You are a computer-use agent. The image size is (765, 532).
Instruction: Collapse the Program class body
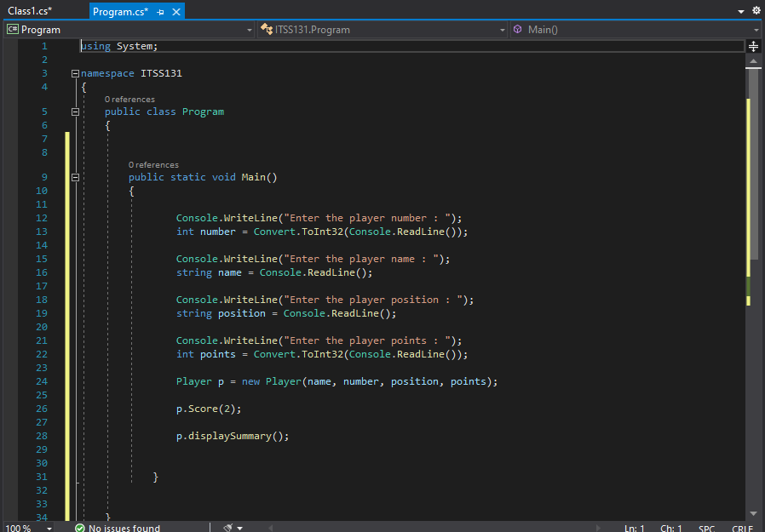click(x=75, y=112)
